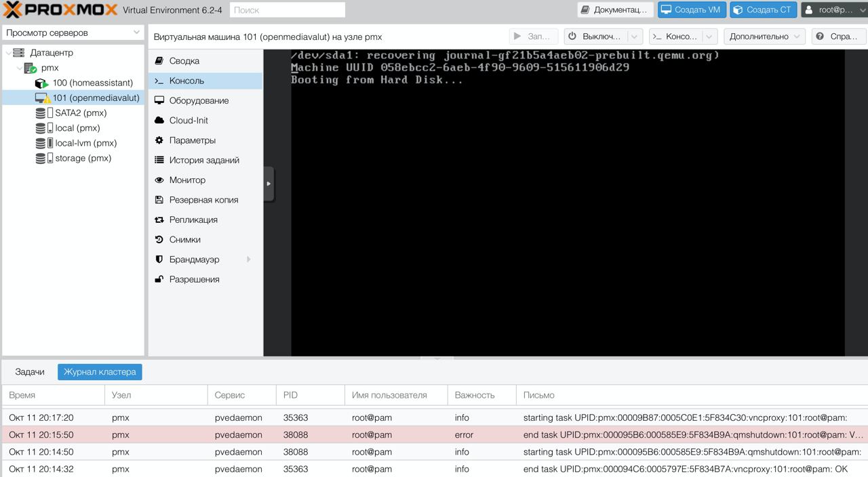Open the Снимки menu item

(x=205, y=239)
